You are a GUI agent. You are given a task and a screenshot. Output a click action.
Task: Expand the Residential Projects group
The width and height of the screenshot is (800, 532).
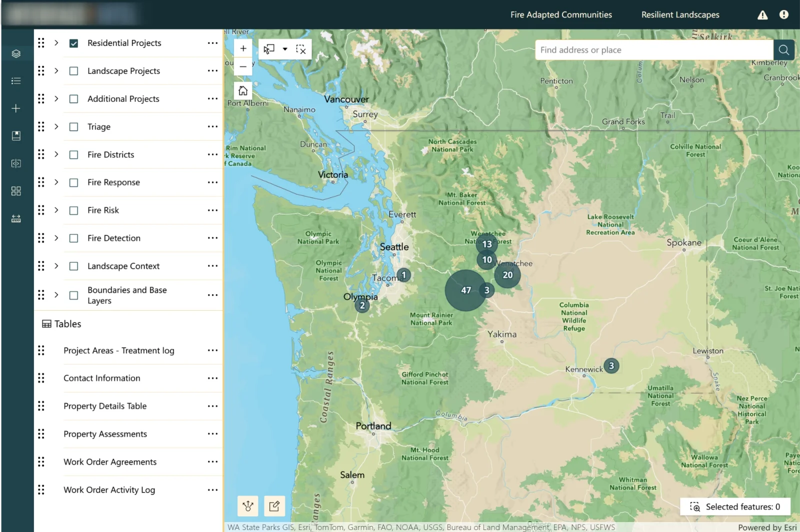coord(56,43)
